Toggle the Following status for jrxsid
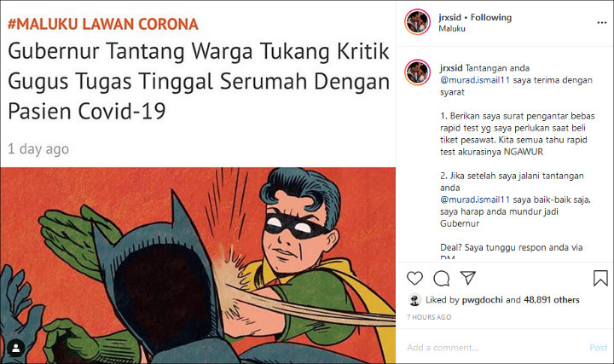 click(x=491, y=18)
